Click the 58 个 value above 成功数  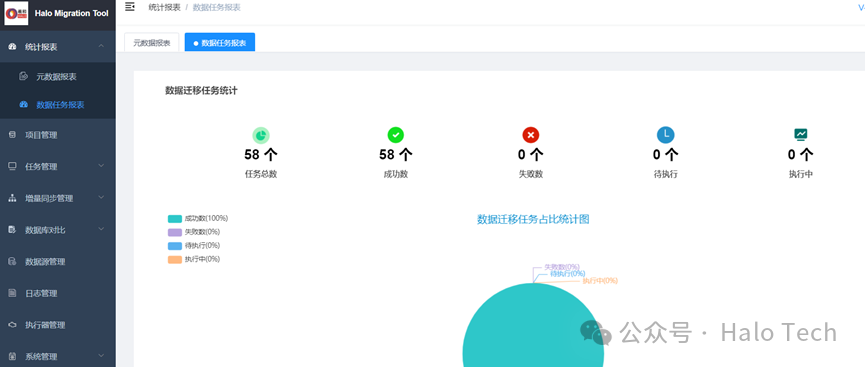click(x=396, y=155)
